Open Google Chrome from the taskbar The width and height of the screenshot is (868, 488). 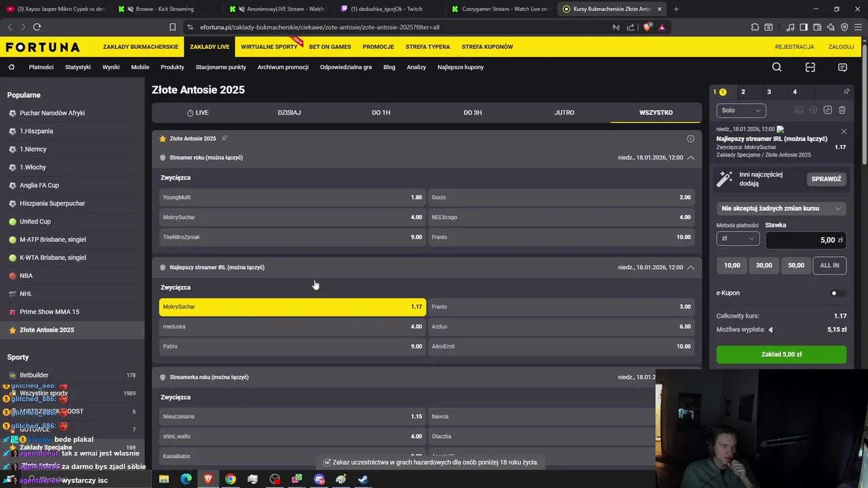(x=231, y=479)
